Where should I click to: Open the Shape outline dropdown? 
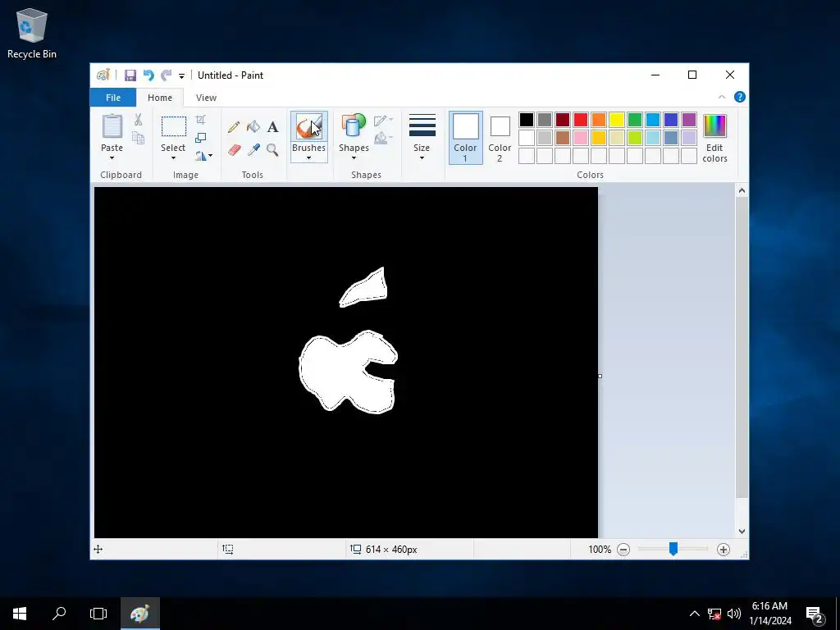point(384,121)
